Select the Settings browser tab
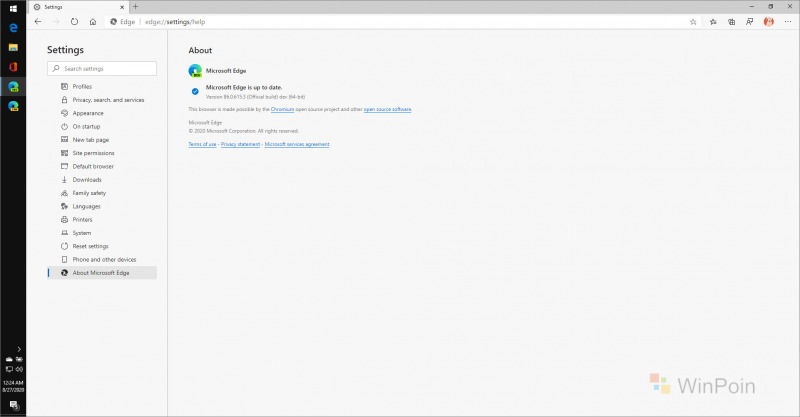This screenshot has height=417, width=800. 78,7
